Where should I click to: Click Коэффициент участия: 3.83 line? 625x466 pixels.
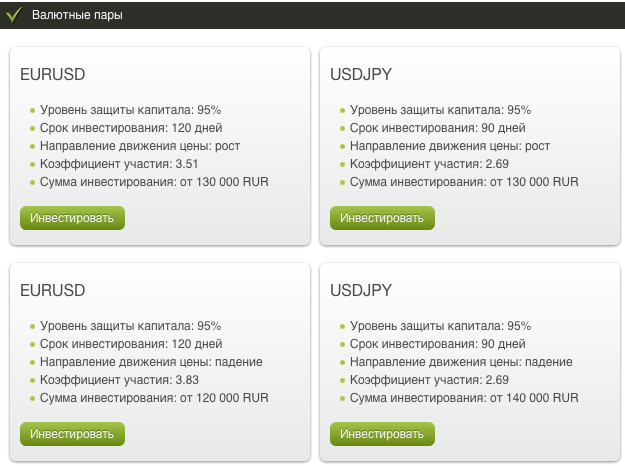119,380
